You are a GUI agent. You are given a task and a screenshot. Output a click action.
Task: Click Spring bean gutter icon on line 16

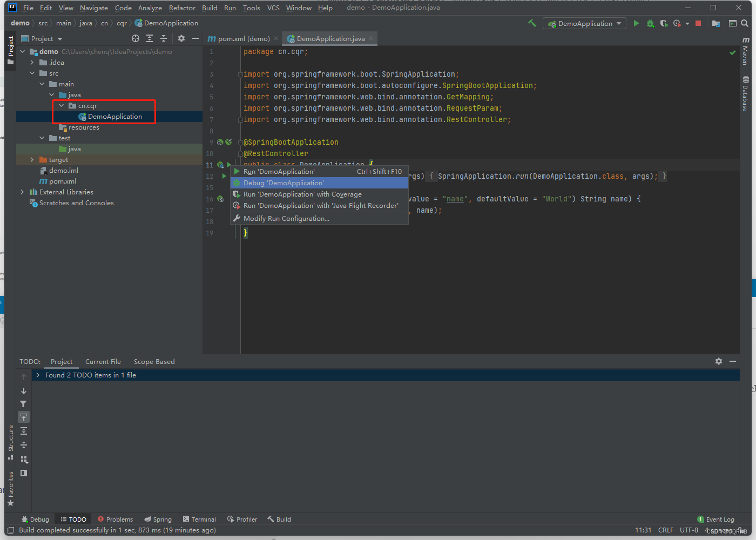220,199
